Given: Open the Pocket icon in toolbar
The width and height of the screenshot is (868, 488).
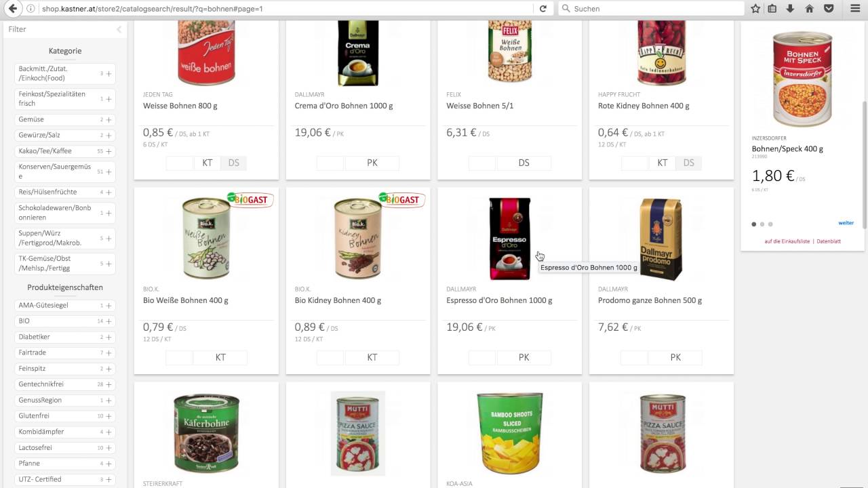Looking at the screenshot, I should pos(829,9).
